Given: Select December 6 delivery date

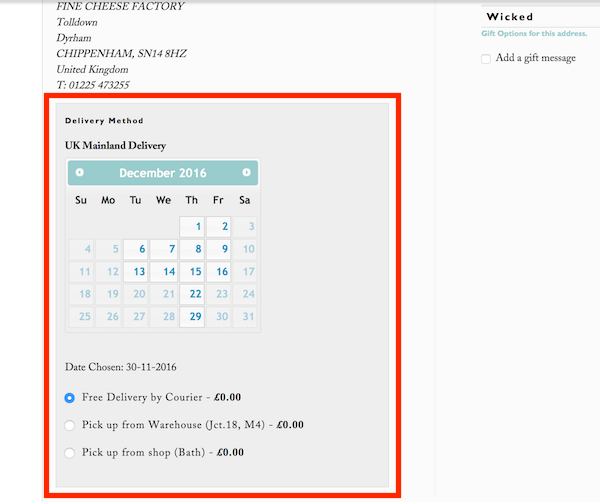Looking at the screenshot, I should tap(135, 249).
